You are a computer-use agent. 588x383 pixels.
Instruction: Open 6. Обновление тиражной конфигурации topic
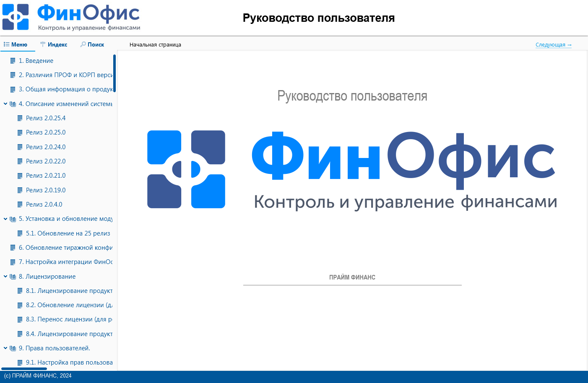point(65,248)
